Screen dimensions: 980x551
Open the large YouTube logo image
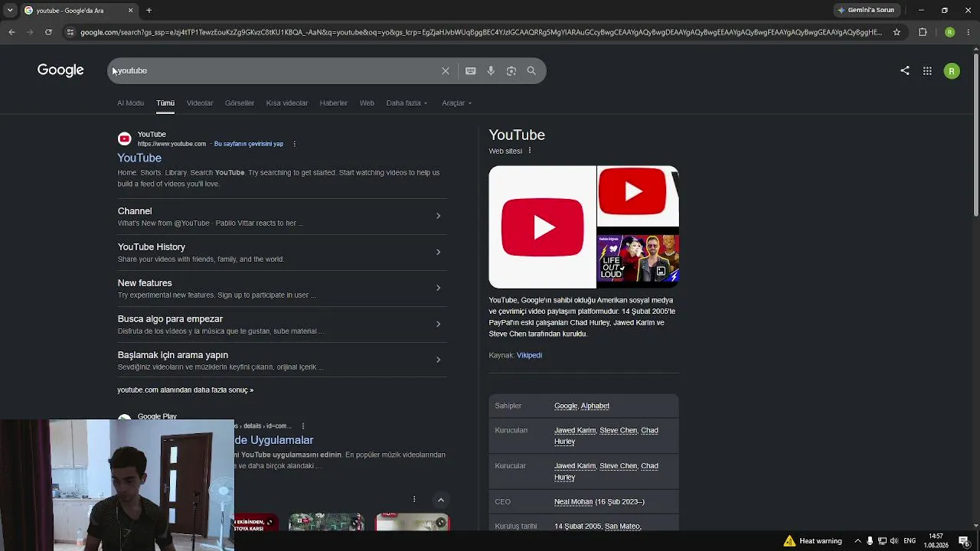[x=542, y=227]
